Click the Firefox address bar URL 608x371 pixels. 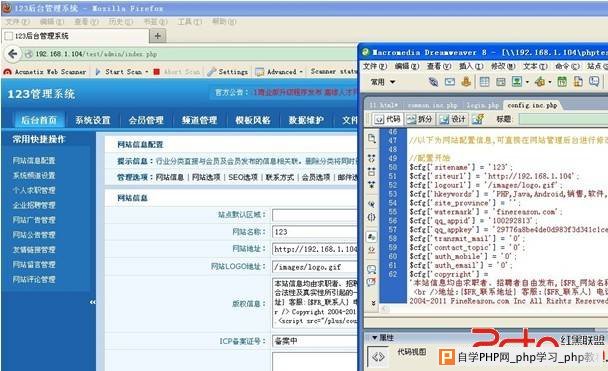pos(96,54)
